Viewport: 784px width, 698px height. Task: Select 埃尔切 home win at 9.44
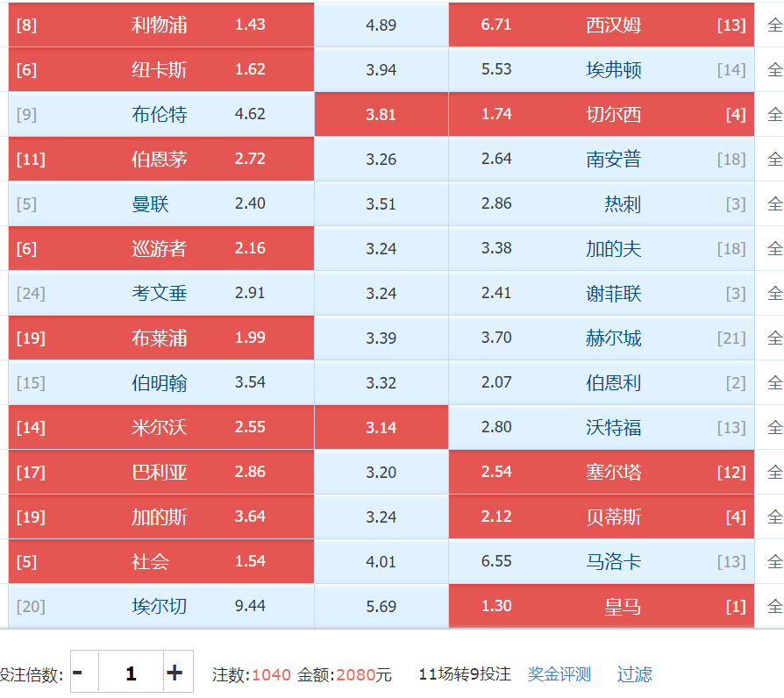click(161, 606)
